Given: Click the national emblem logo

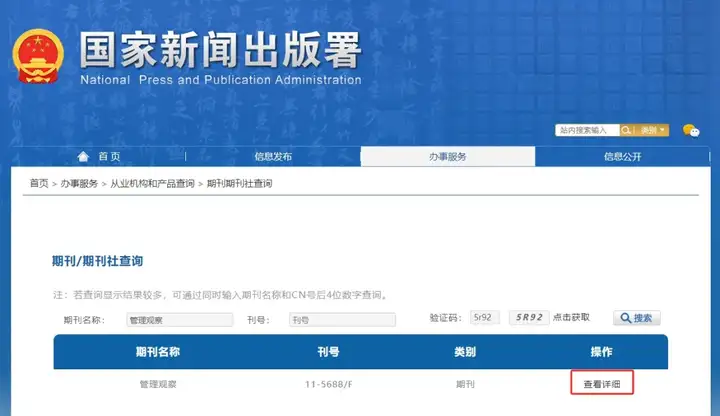Looking at the screenshot, I should (38, 56).
